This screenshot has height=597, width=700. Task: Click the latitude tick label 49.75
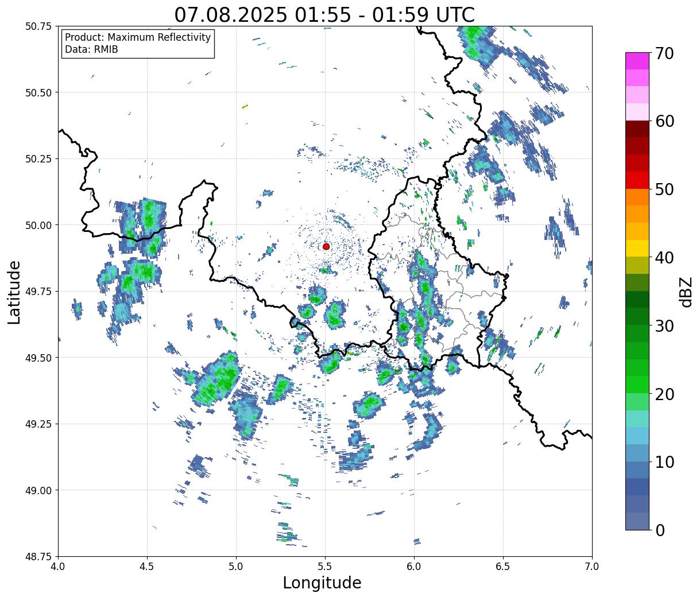[x=38, y=292]
